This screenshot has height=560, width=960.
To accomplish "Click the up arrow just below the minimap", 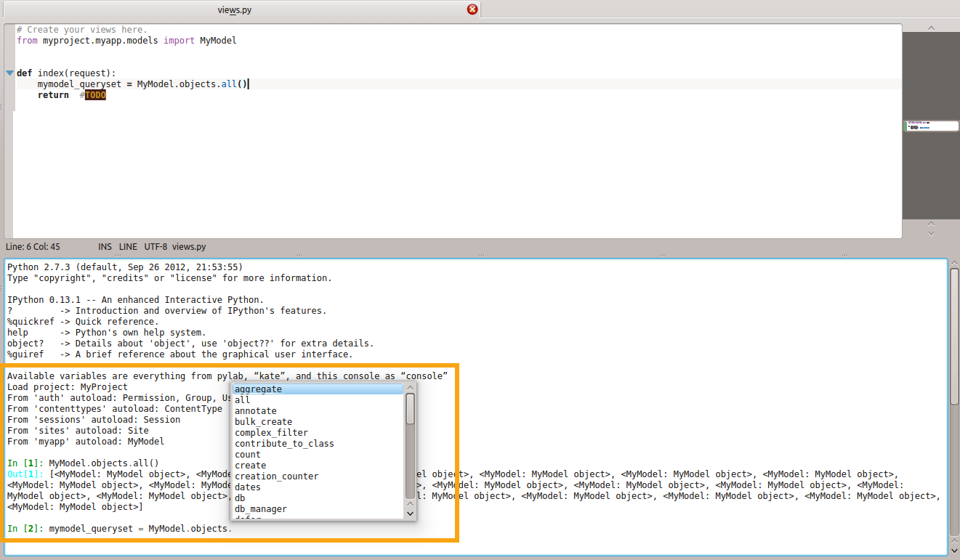I will [931, 224].
